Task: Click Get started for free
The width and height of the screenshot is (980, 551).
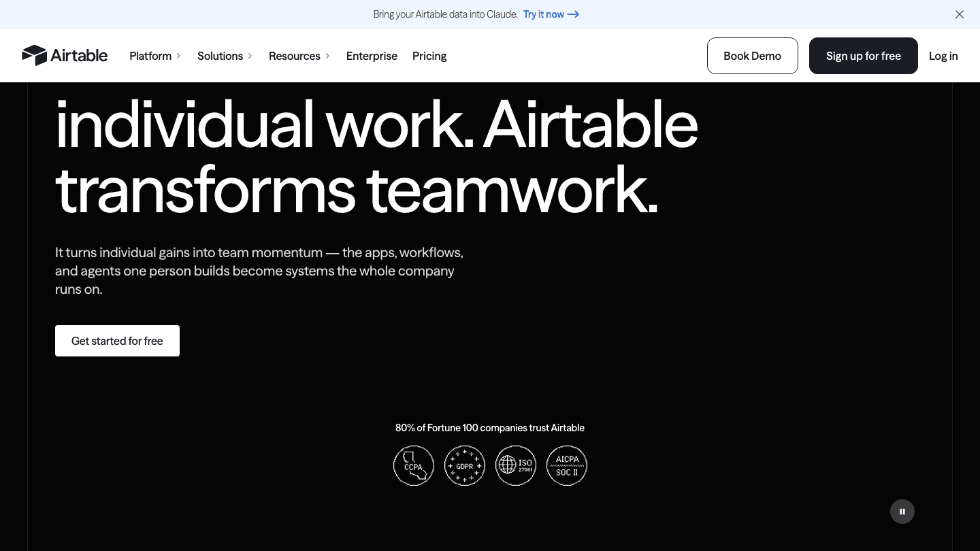Action: (117, 341)
